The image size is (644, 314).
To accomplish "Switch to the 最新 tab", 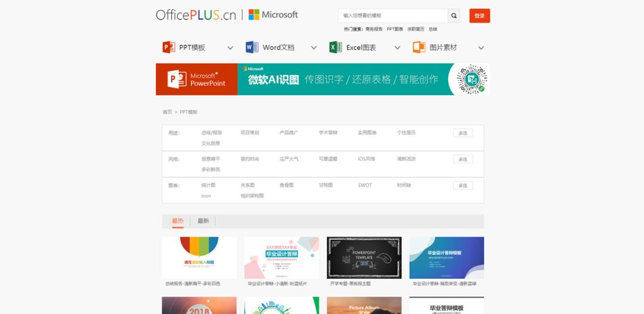I will tap(203, 221).
